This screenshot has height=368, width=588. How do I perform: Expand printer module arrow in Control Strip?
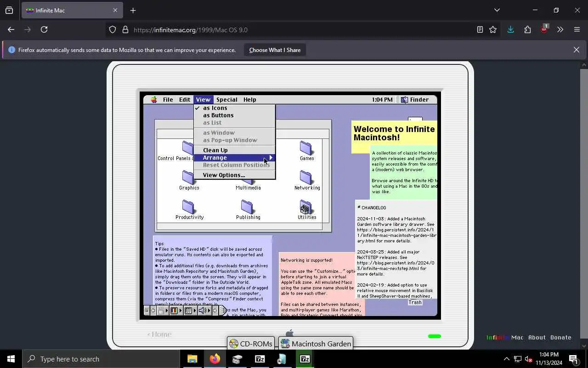coord(167,310)
